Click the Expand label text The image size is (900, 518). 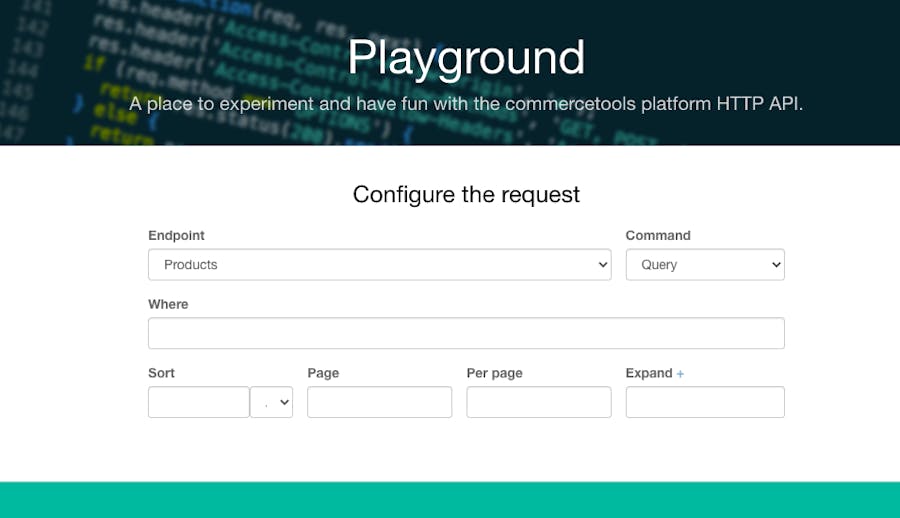(649, 373)
